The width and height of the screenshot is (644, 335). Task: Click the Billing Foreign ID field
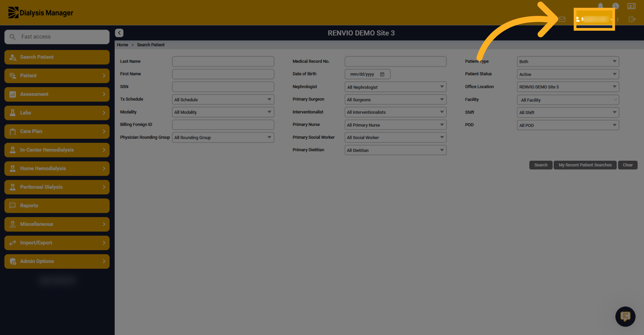pyautogui.click(x=223, y=125)
